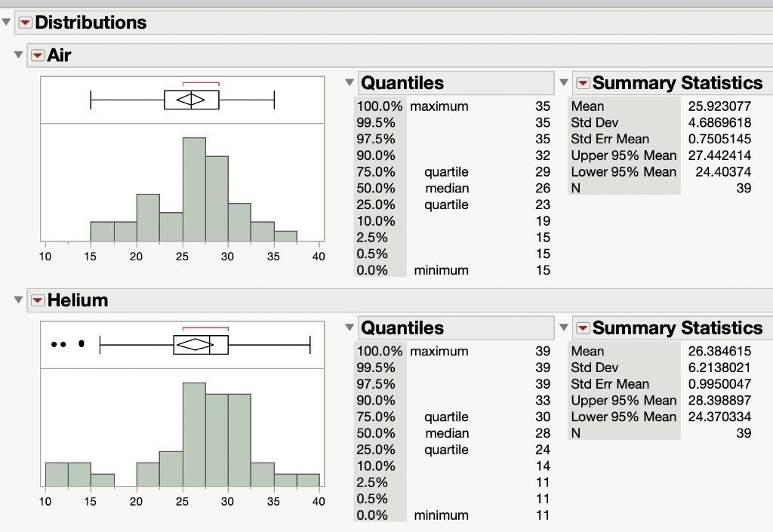Collapse the Air distribution section
Image resolution: width=773 pixels, height=532 pixels.
click(x=17, y=55)
